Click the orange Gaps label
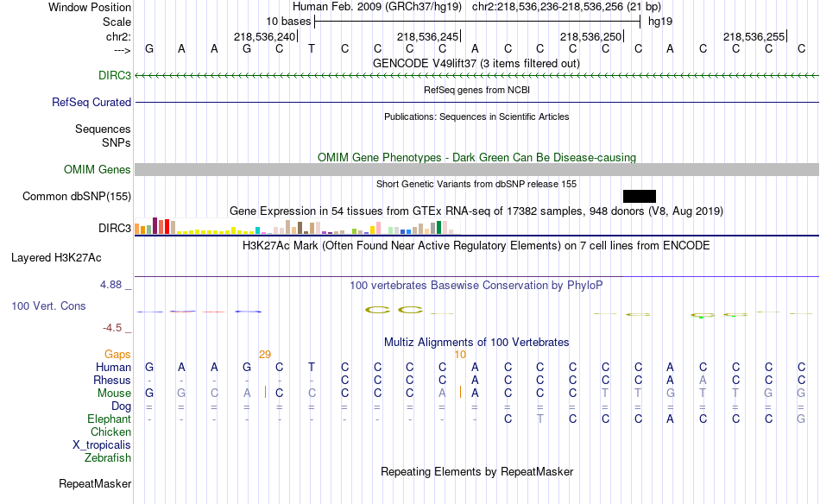The width and height of the screenshot is (820, 504). pos(117,355)
